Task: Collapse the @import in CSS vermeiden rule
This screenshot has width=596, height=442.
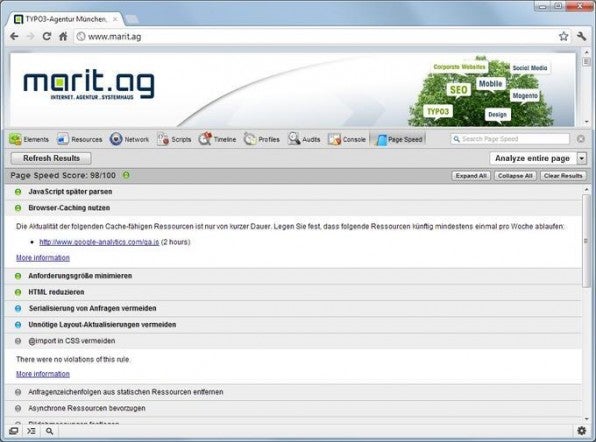Action: pyautogui.click(x=293, y=341)
